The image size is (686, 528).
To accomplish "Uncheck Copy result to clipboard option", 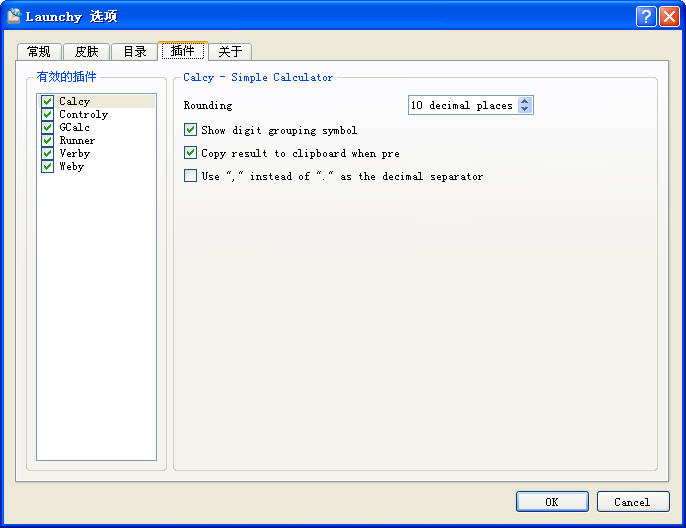I will pyautogui.click(x=190, y=153).
